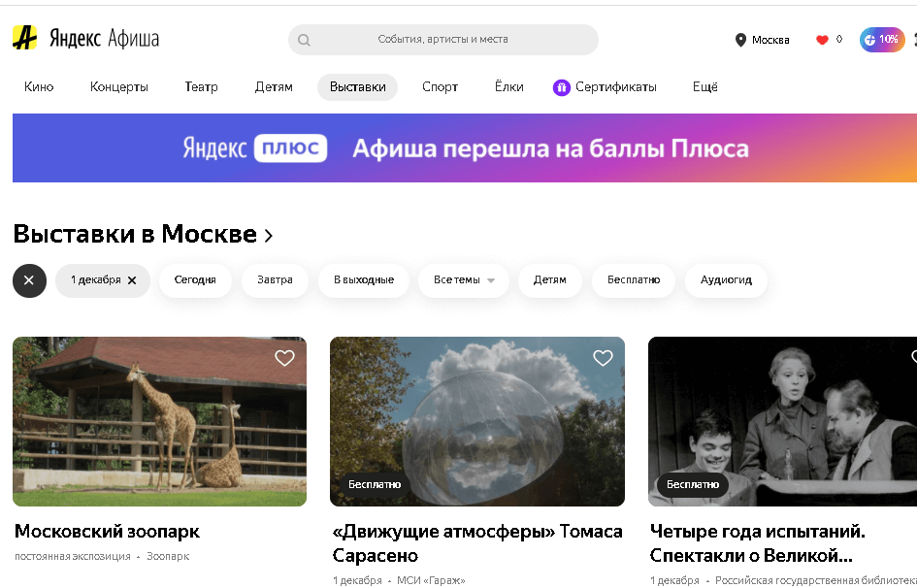Open the Ещё menu in navigation

[705, 87]
